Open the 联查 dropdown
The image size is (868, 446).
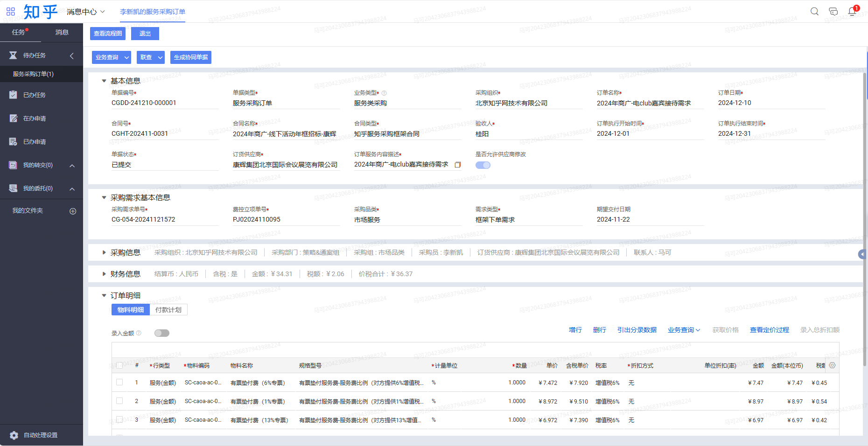coord(151,57)
